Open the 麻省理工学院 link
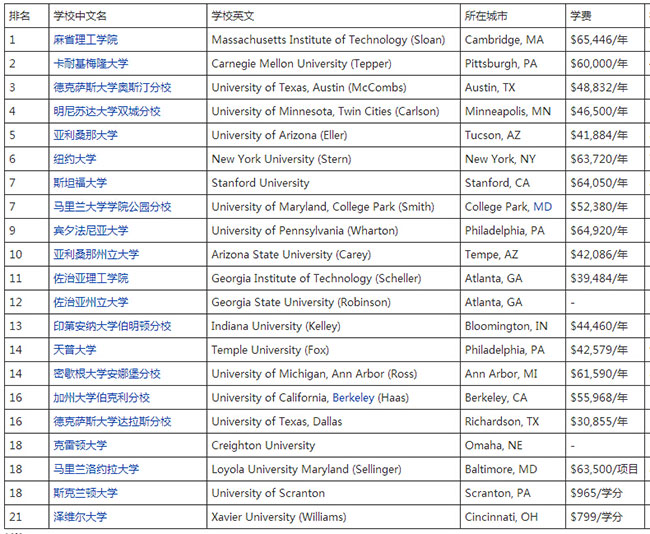The height and width of the screenshot is (534, 650). (x=85, y=40)
